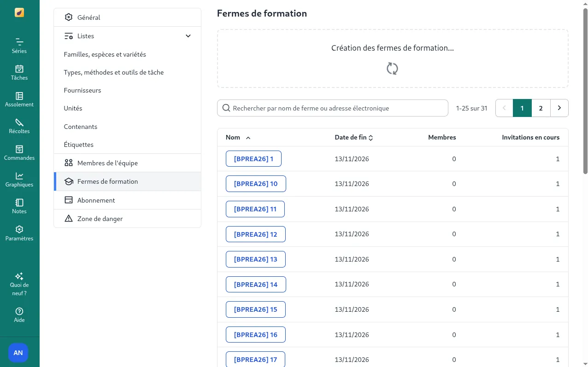Viewport: 588px width, 367px height.
Task: Open the Paramètres gear icon
Action: pyautogui.click(x=19, y=233)
